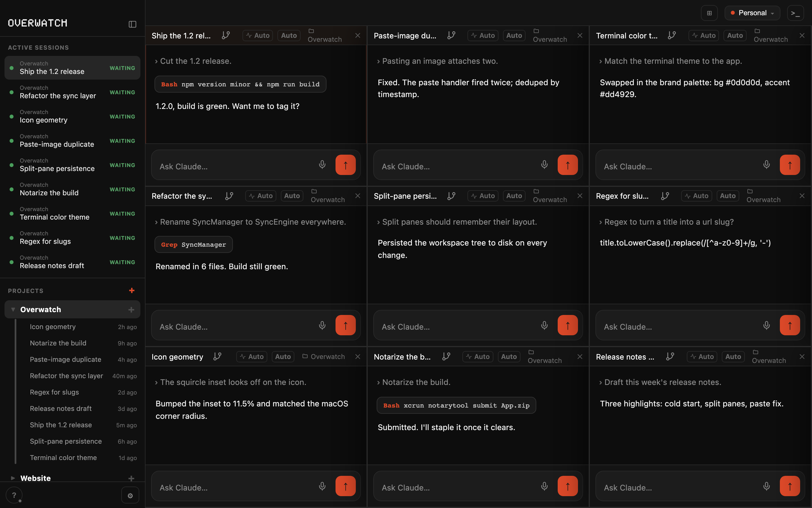The width and height of the screenshot is (812, 508).
Task: Click the git branch icon in Release notes pane
Action: pyautogui.click(x=670, y=356)
